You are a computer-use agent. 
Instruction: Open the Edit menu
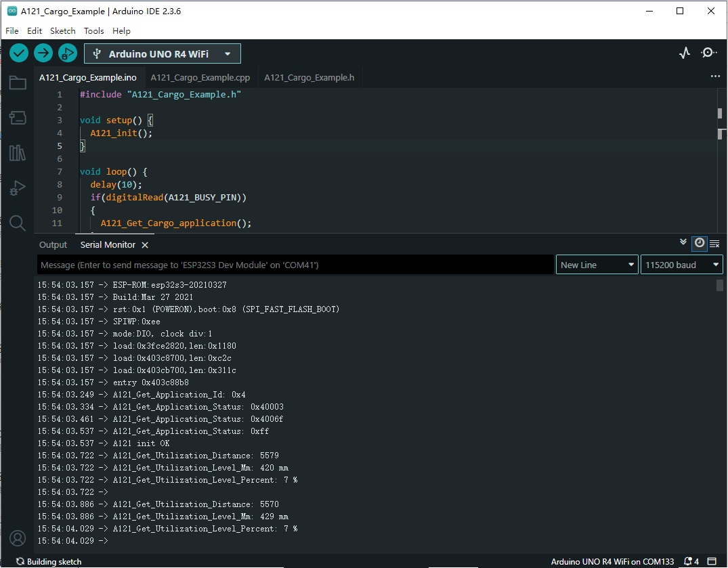pyautogui.click(x=35, y=31)
